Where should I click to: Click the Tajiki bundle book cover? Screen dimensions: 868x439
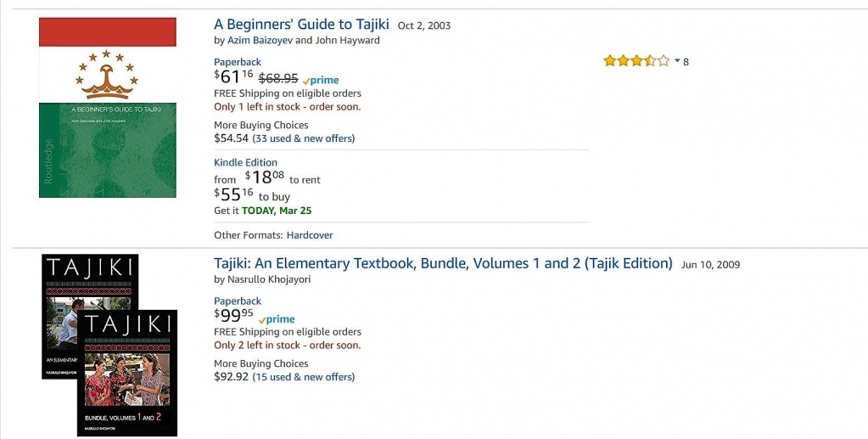[x=109, y=346]
